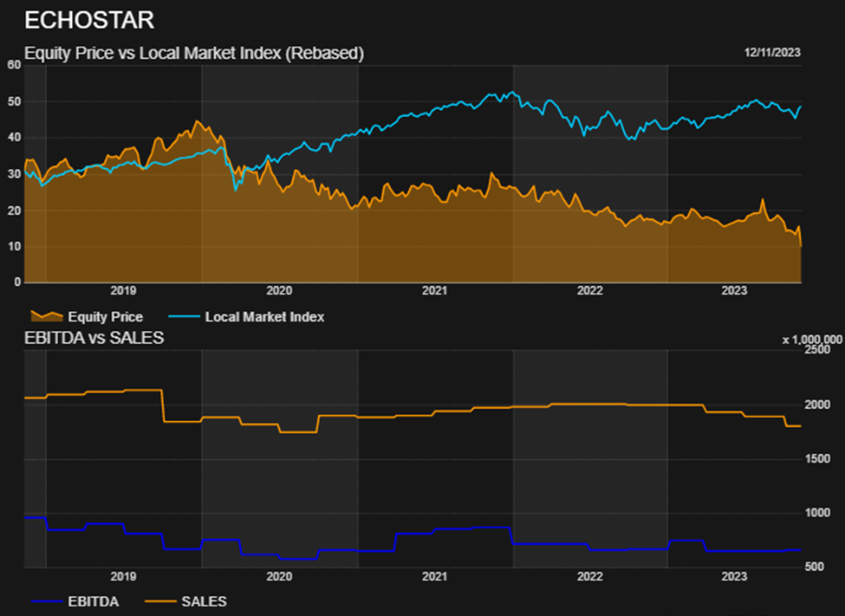Click 2019 on the lower chart axis
This screenshot has height=616, width=845.
click(x=123, y=576)
